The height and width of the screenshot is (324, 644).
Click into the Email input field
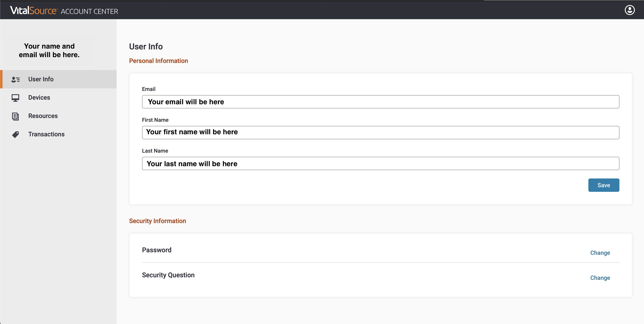pos(381,102)
